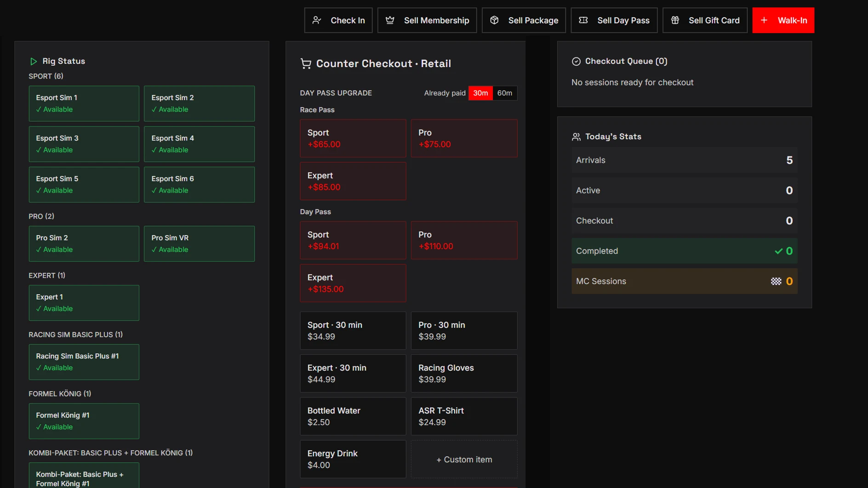868x488 pixels.
Task: Click the MC Sessions stat row
Action: pyautogui.click(x=684, y=281)
